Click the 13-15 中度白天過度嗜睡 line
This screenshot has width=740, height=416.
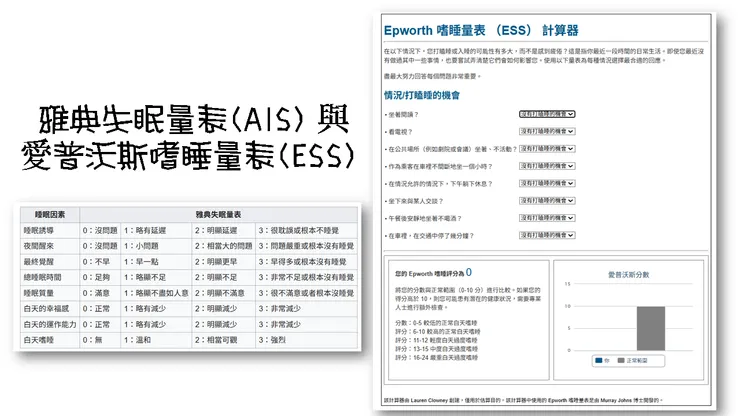[x=437, y=349]
